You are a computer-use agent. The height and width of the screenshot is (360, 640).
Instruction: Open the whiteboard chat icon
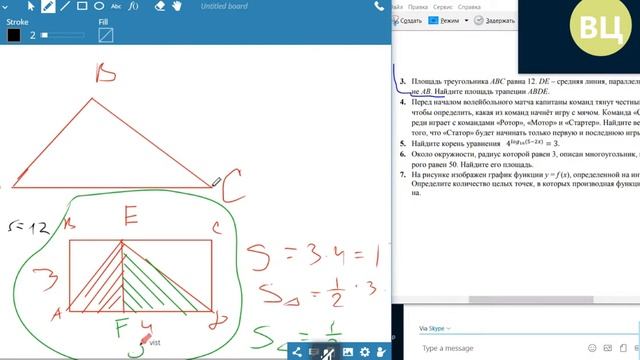click(313, 352)
